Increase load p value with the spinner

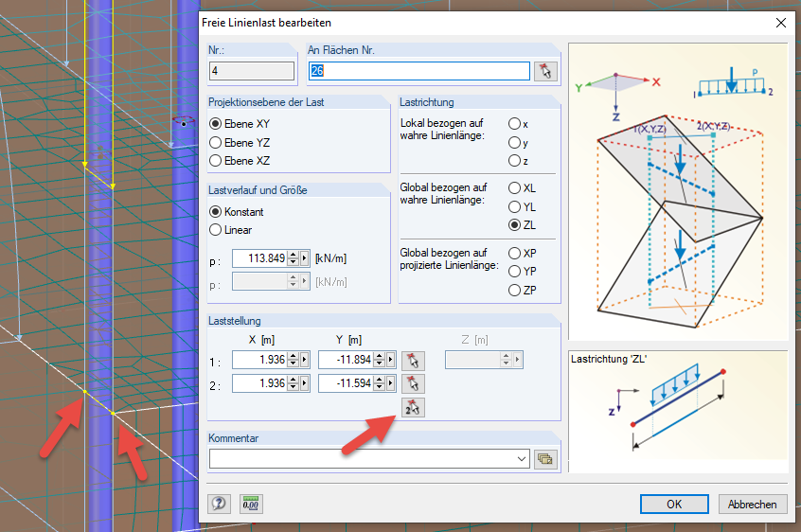pyautogui.click(x=294, y=255)
